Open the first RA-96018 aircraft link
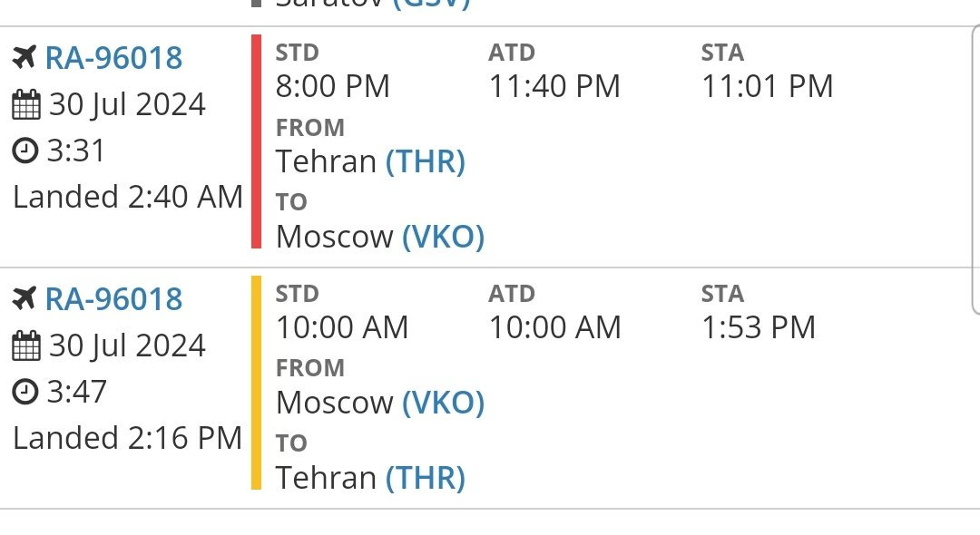The width and height of the screenshot is (980, 535). pyautogui.click(x=113, y=58)
